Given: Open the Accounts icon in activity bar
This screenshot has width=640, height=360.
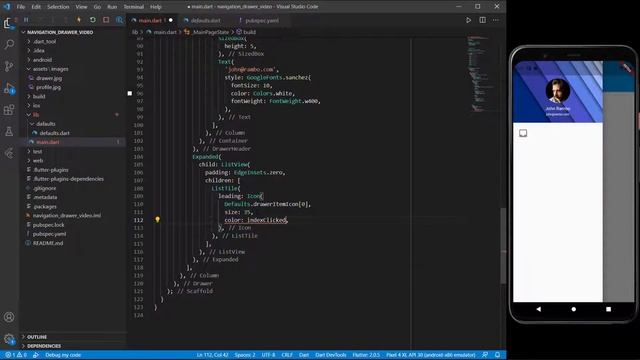Looking at the screenshot, I should (x=9, y=317).
